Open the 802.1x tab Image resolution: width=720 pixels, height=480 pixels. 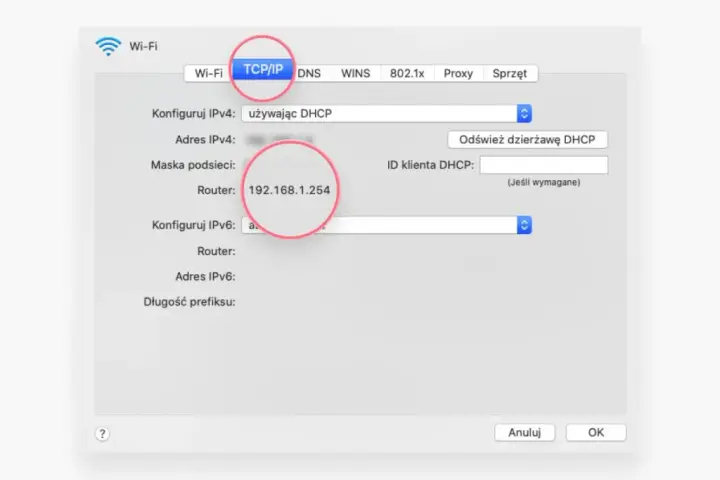pos(407,73)
